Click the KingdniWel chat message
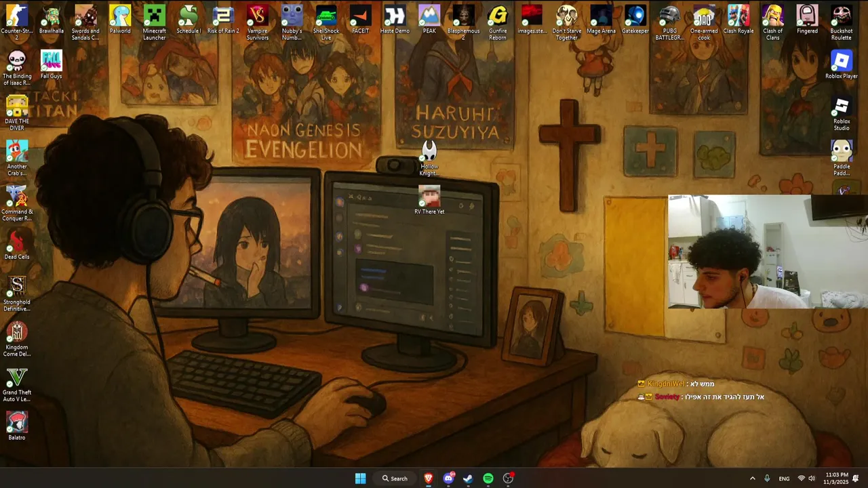 click(x=675, y=384)
